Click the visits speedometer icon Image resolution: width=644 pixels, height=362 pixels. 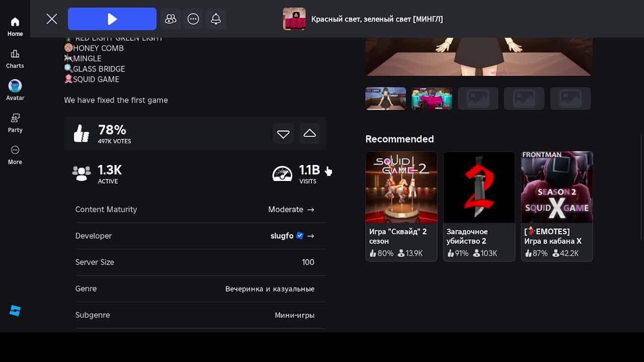(x=282, y=173)
